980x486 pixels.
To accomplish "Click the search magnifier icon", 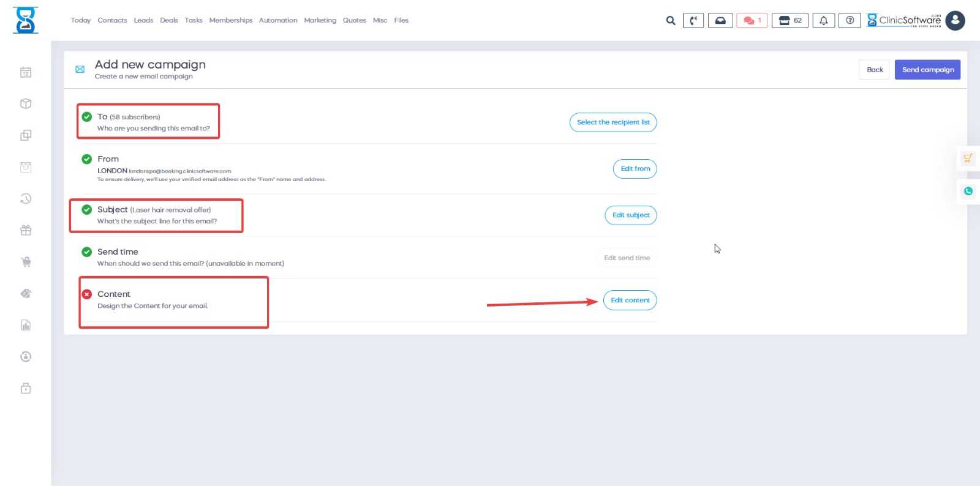I will tap(671, 21).
